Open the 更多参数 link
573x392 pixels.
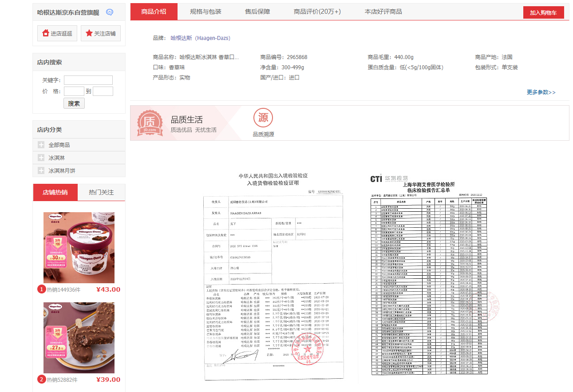pos(541,92)
